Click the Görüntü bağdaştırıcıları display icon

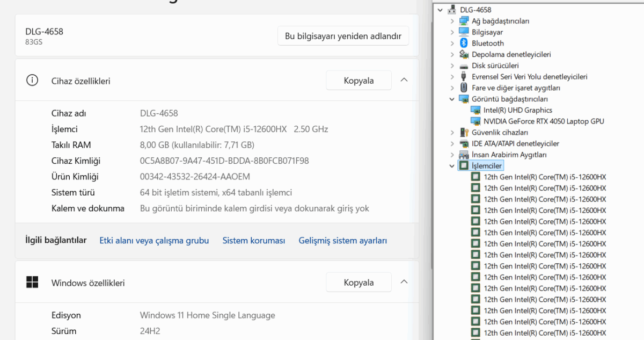(x=464, y=99)
